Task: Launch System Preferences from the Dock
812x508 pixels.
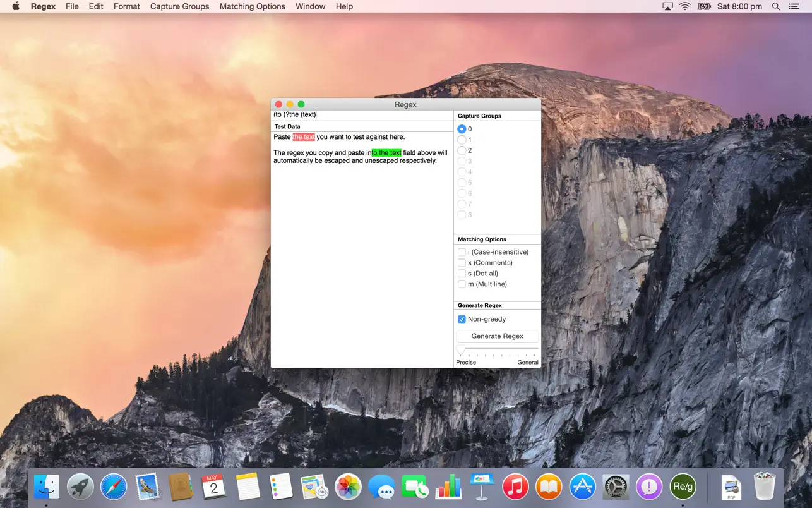Action: pos(616,487)
